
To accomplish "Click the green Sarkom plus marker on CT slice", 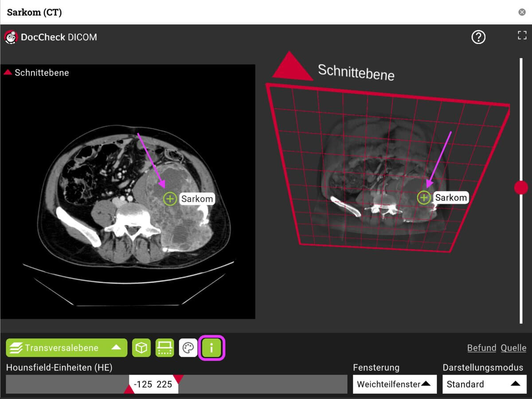I will pyautogui.click(x=170, y=199).
